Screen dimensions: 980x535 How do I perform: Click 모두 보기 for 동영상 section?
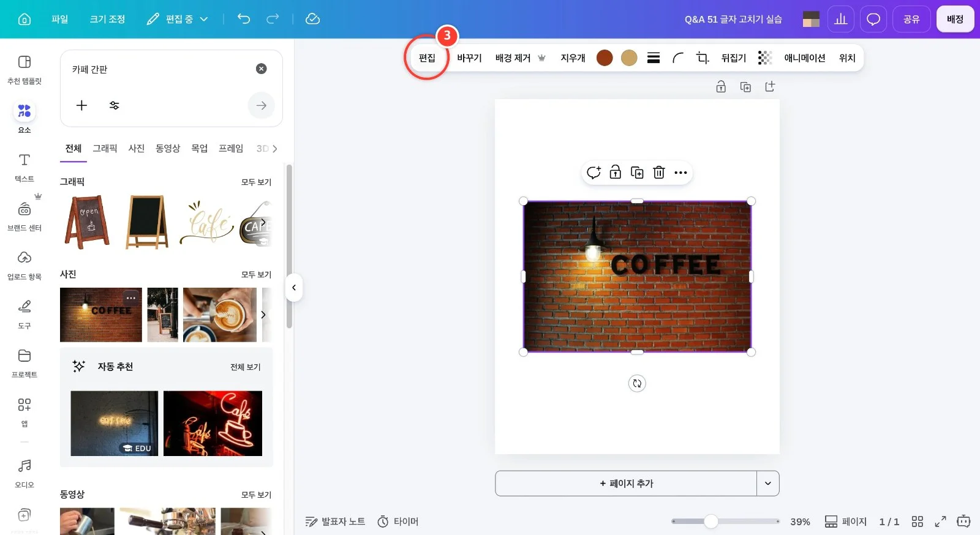pyautogui.click(x=256, y=495)
